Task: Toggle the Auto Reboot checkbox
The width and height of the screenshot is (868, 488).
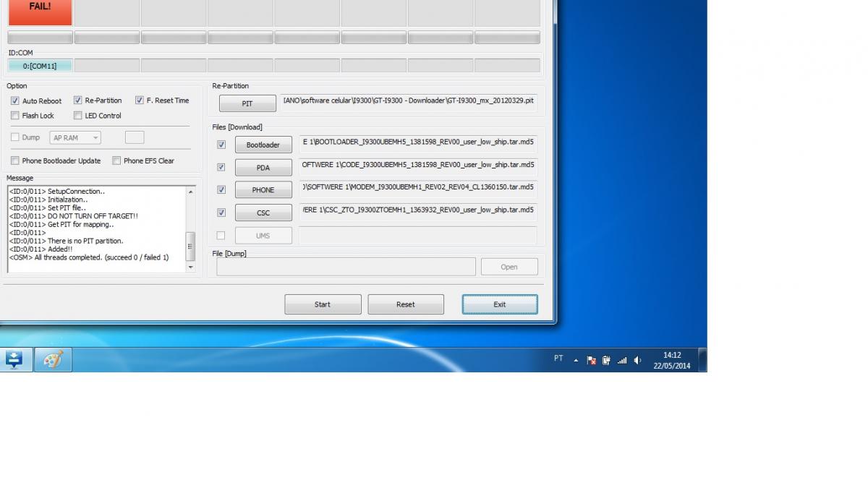Action: click(x=15, y=101)
